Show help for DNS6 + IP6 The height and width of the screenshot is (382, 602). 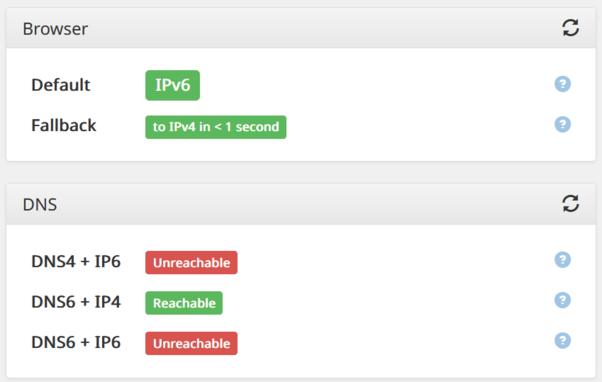pyautogui.click(x=562, y=341)
